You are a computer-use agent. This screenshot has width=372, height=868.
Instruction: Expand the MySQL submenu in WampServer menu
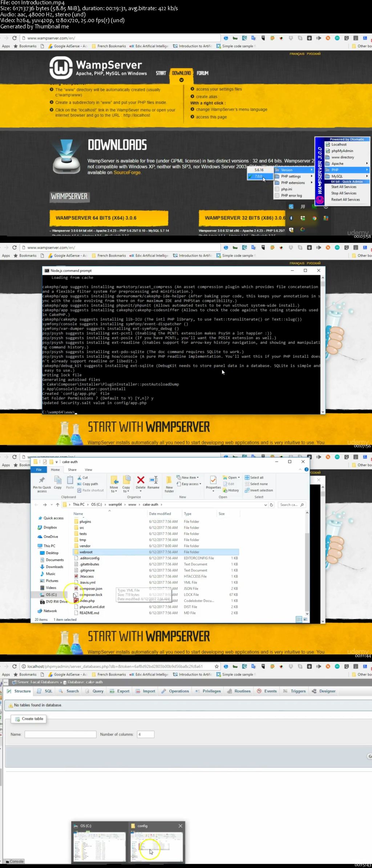[x=347, y=176]
